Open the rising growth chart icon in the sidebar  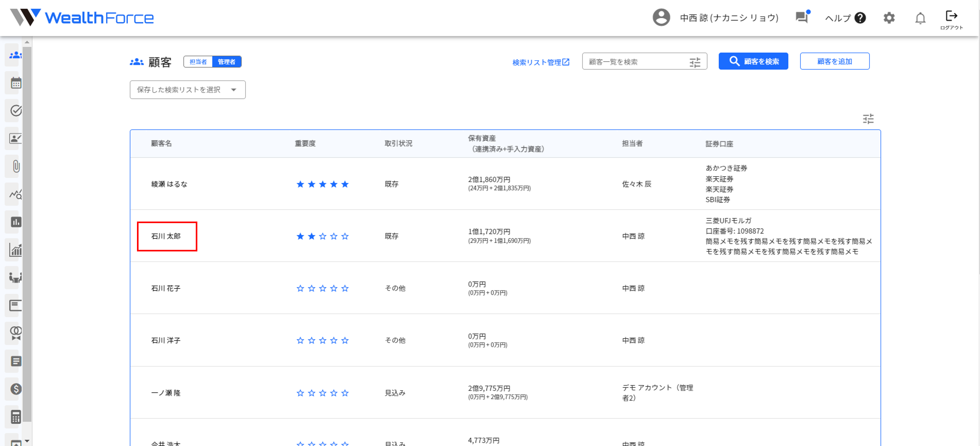coord(16,250)
